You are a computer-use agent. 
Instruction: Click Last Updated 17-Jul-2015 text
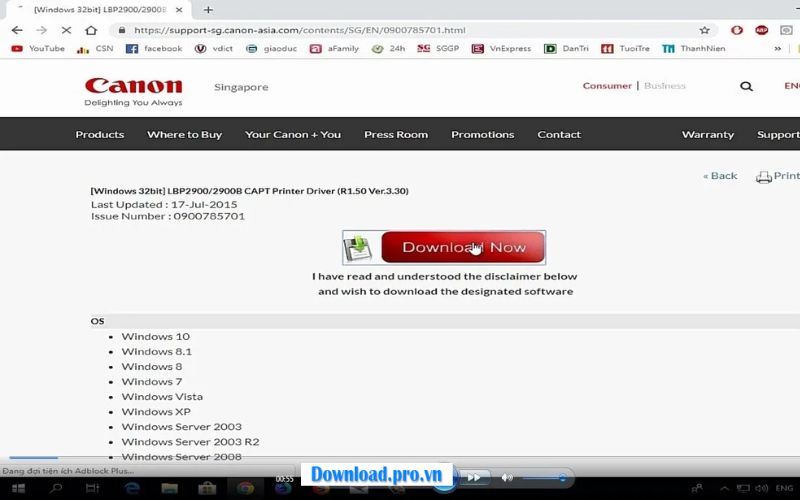(x=164, y=205)
